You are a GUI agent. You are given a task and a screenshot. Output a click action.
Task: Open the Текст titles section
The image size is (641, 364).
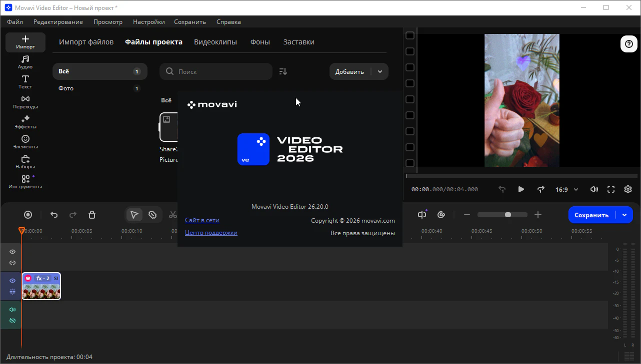point(25,82)
